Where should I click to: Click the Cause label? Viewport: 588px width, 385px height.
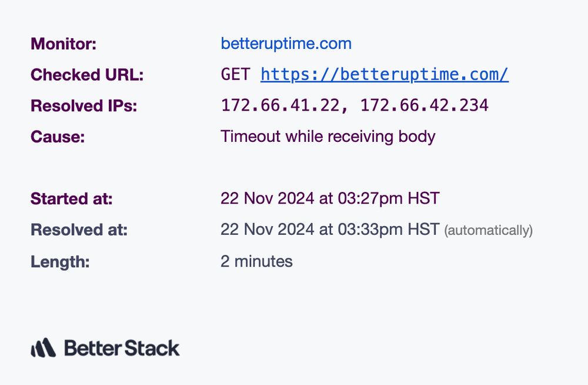pyautogui.click(x=58, y=137)
